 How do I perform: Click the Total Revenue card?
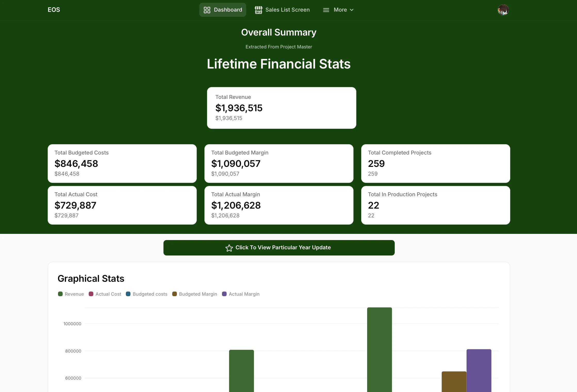[x=282, y=108]
